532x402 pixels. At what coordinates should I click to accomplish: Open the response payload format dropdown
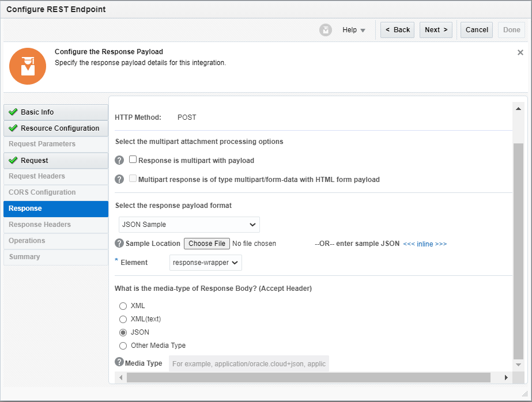click(x=188, y=225)
